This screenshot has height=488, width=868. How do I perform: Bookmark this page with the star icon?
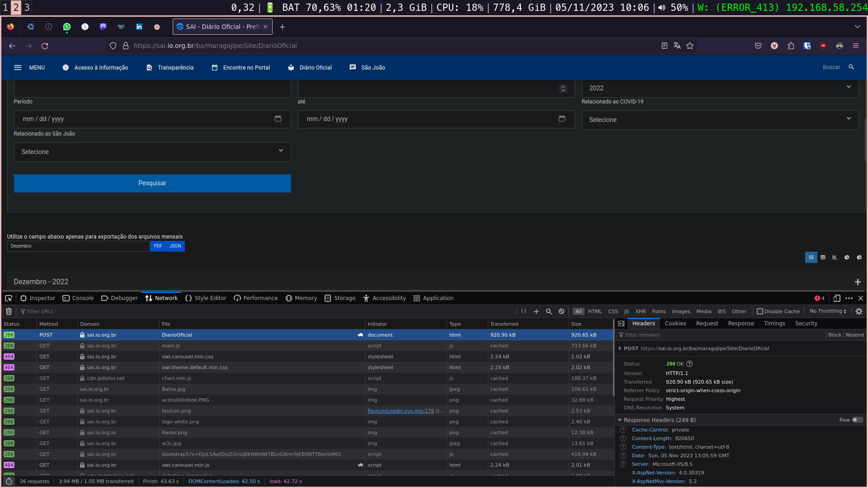(690, 46)
